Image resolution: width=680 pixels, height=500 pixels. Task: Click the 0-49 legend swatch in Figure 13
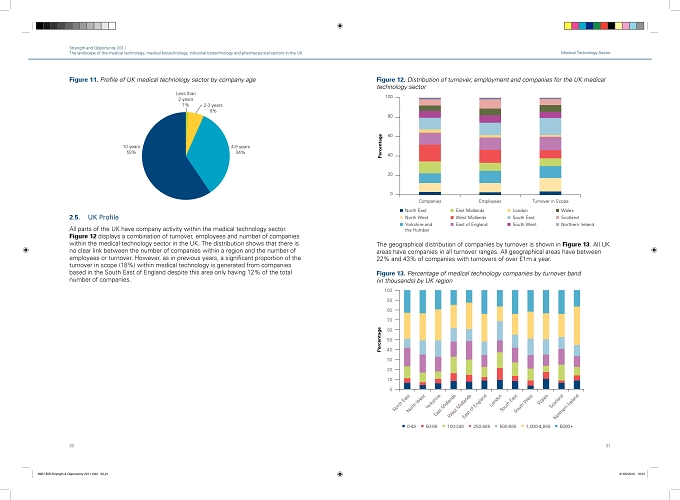404,426
